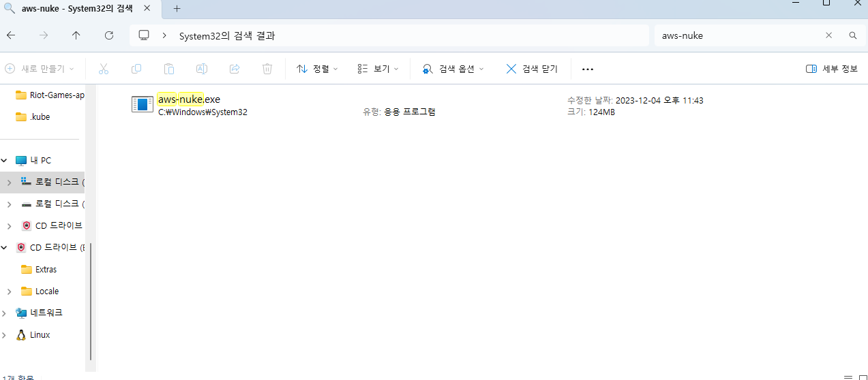Click the search magnifier icon
868x380 pixels.
click(853, 35)
